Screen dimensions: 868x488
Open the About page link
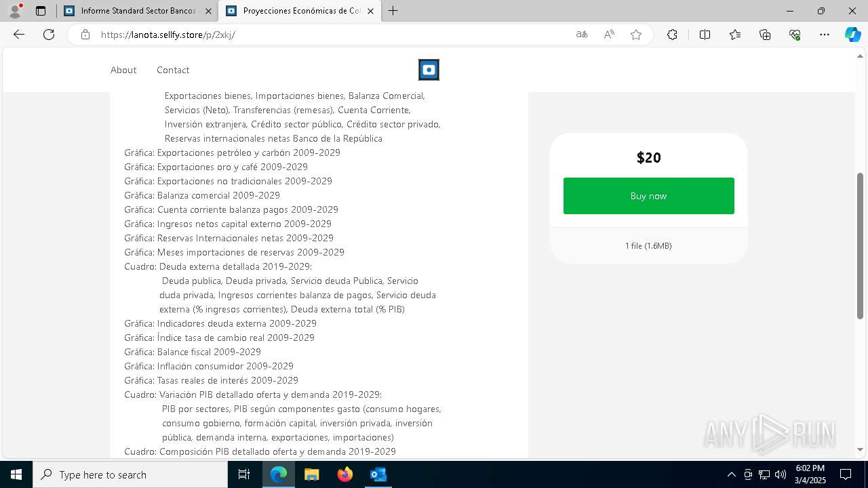pyautogui.click(x=123, y=70)
